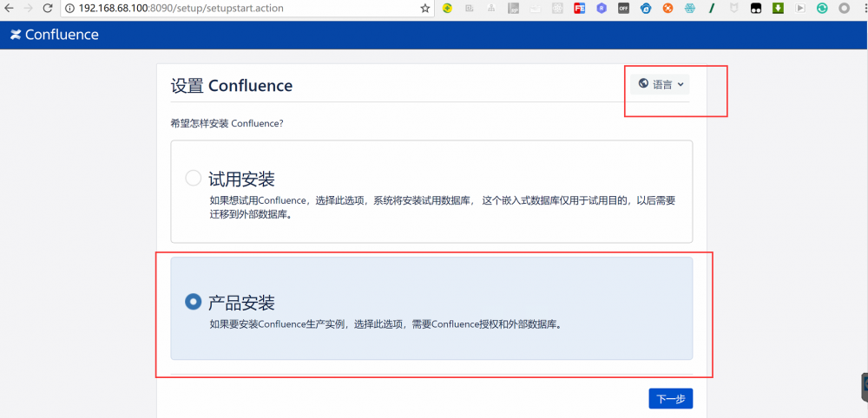Viewport: 868px width, 418px height.
Task: Click the globe icon beside 语言
Action: (643, 83)
